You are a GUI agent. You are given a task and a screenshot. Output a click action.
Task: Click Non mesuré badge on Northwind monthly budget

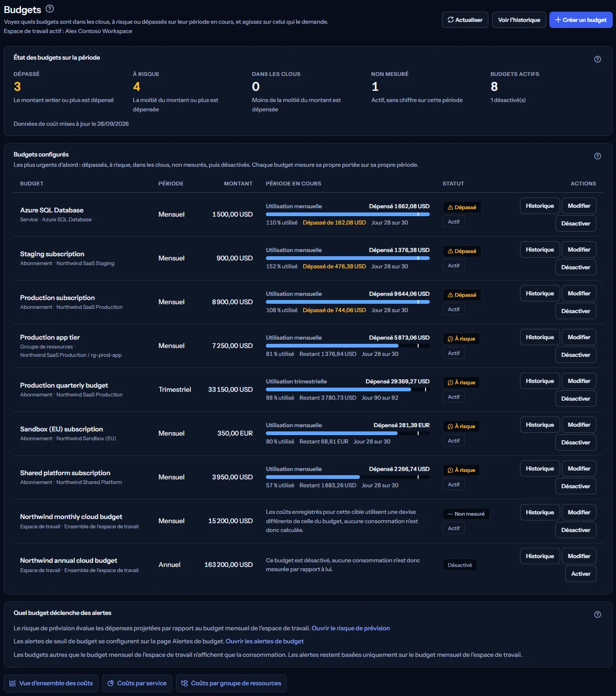pos(466,514)
